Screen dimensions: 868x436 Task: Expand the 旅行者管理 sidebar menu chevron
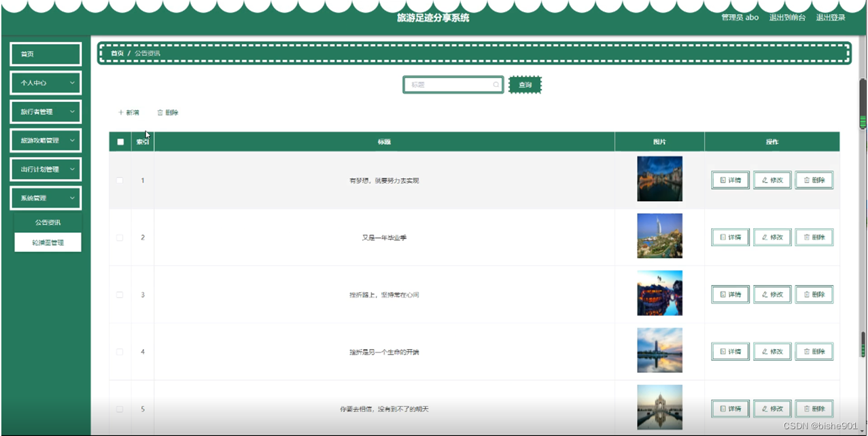(x=72, y=111)
